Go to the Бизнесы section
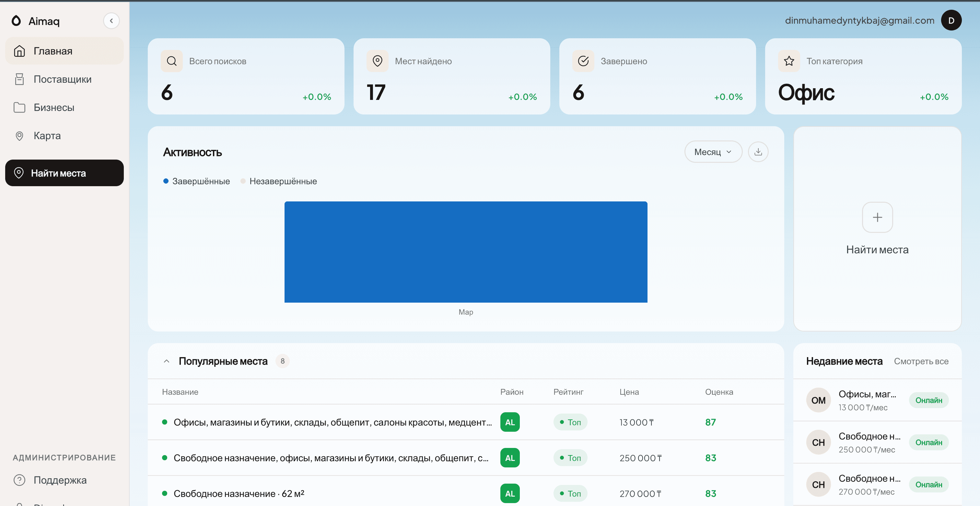980x506 pixels. [x=54, y=107]
